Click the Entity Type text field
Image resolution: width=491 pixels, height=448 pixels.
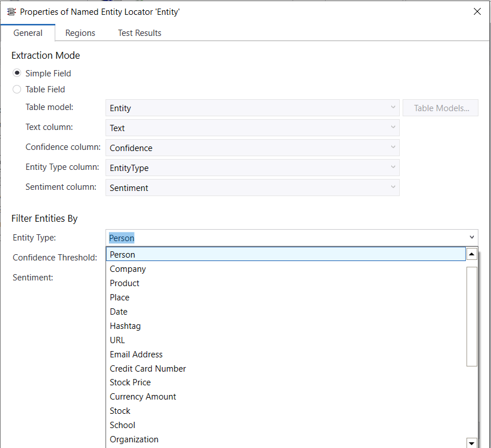(x=285, y=238)
